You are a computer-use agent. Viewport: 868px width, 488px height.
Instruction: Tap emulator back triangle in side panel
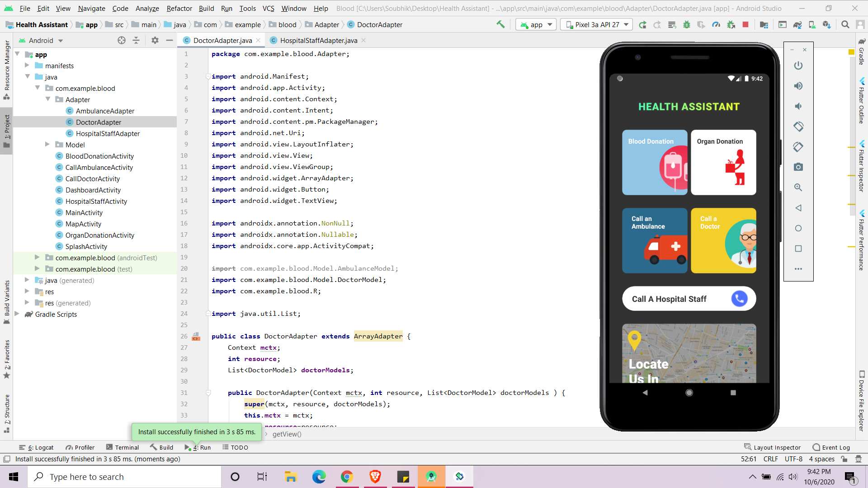point(798,208)
